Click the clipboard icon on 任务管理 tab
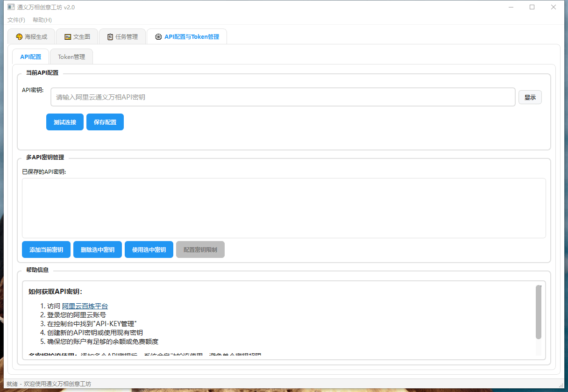This screenshot has height=392, width=568. (x=110, y=37)
